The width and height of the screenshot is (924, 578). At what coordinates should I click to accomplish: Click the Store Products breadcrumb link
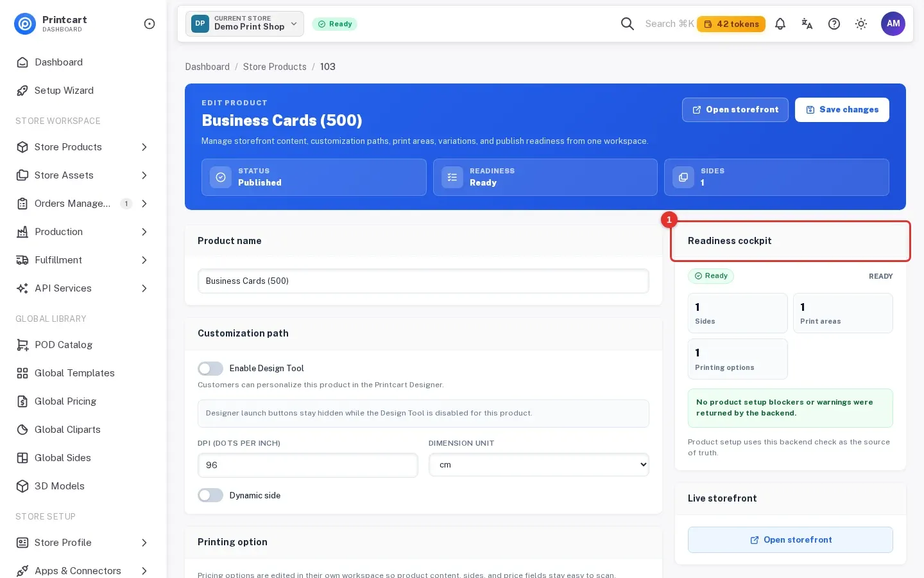[275, 67]
